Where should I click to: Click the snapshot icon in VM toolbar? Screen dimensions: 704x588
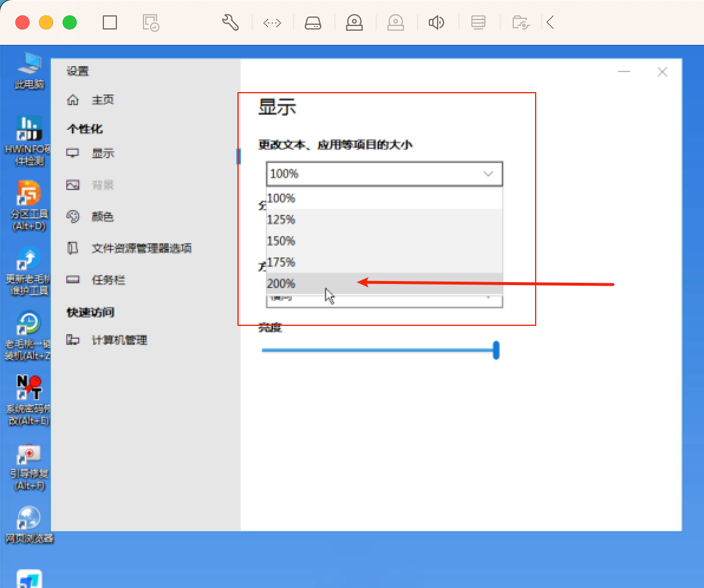(151, 22)
